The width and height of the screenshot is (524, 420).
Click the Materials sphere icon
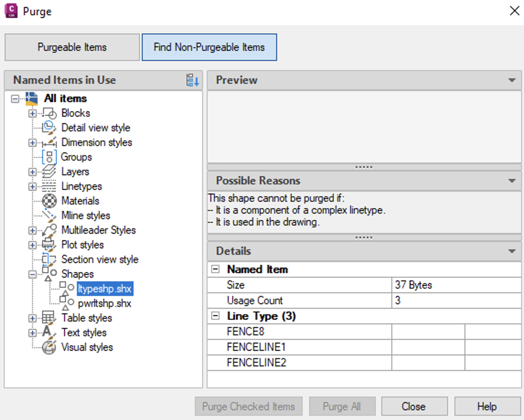[49, 201]
